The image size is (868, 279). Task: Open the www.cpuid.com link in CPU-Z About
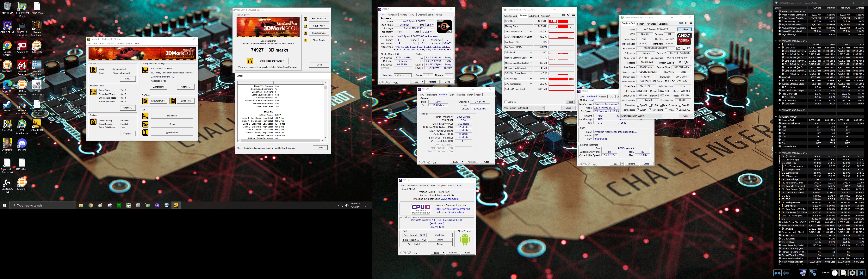click(449, 199)
